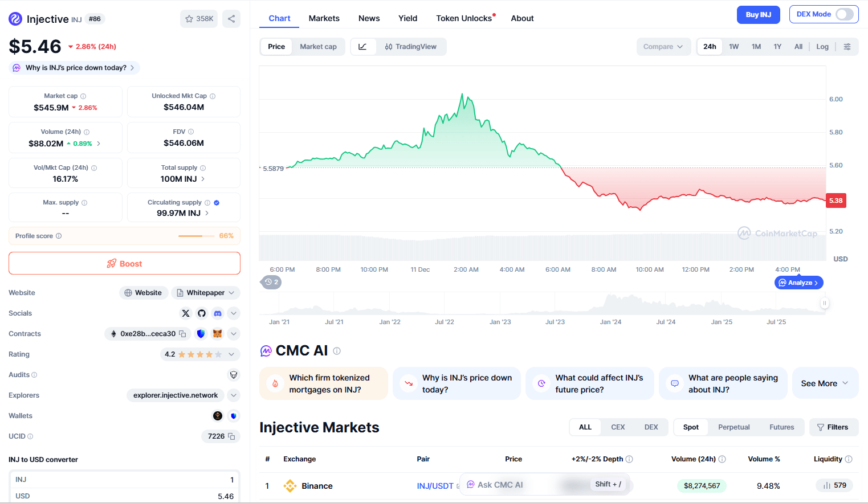Click the share icon next to the watchlist star
This screenshot has width=868, height=503.
pyautogui.click(x=231, y=19)
